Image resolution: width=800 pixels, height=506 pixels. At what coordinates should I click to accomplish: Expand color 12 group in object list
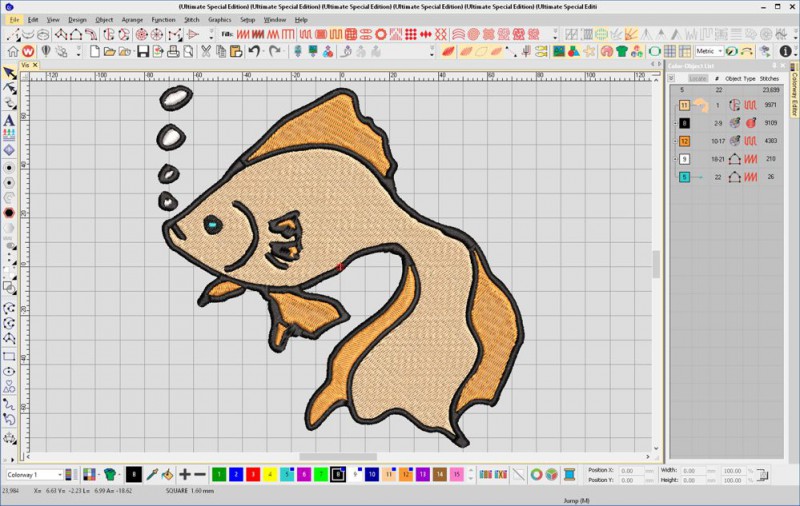click(x=675, y=141)
